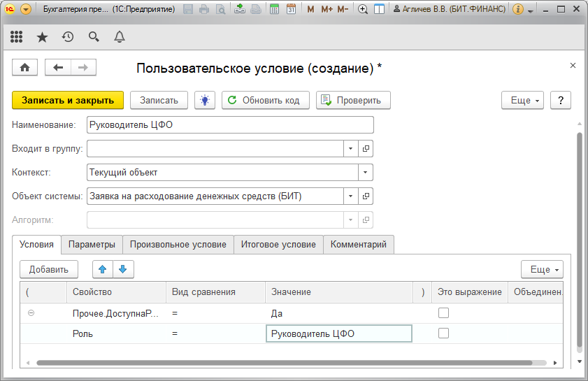Viewport: 588px width, 381px height.
Task: Open Favorites star icon
Action: [x=42, y=37]
